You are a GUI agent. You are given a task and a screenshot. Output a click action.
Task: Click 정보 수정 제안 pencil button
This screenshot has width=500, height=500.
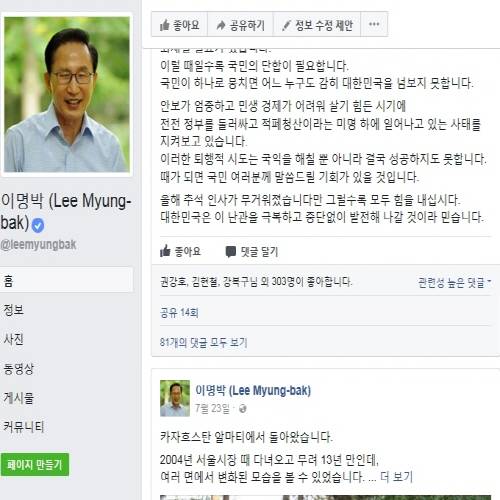coord(317,24)
